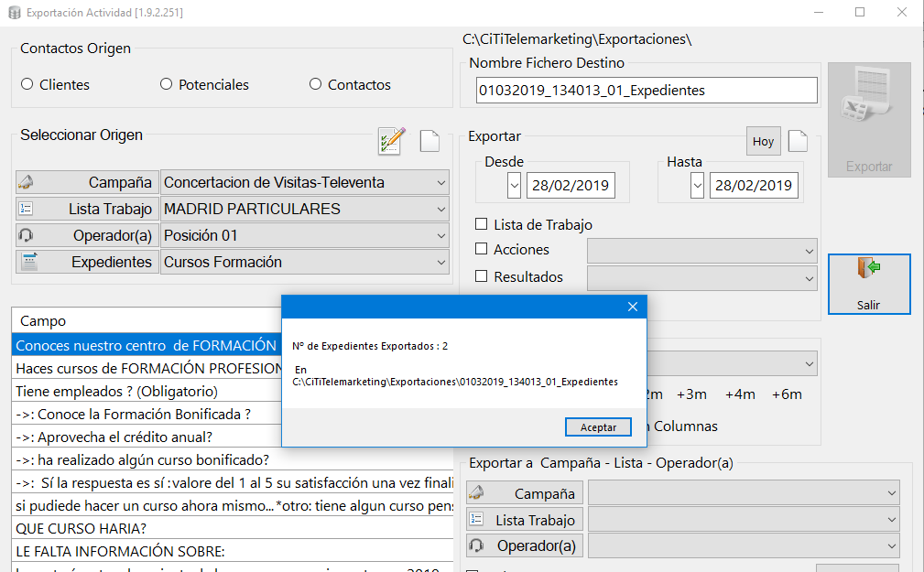Click the Hasta date field 28/02/2019

[x=754, y=186]
